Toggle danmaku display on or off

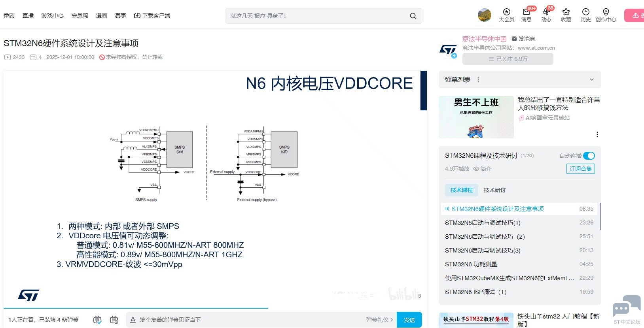[97, 320]
